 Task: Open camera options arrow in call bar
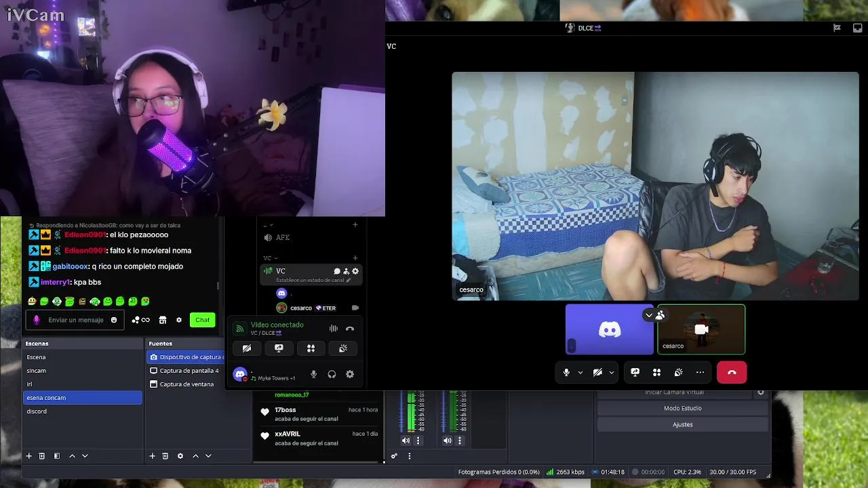(612, 372)
